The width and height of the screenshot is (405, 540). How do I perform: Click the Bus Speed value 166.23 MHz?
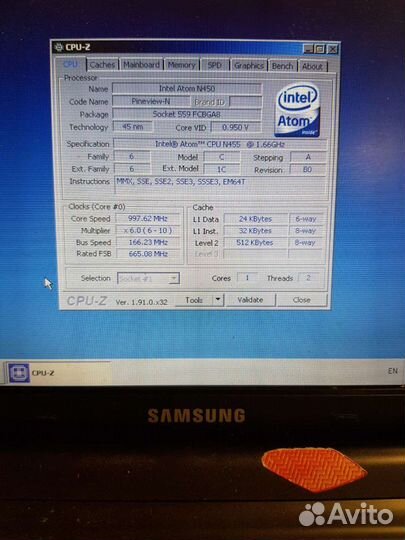(148, 242)
